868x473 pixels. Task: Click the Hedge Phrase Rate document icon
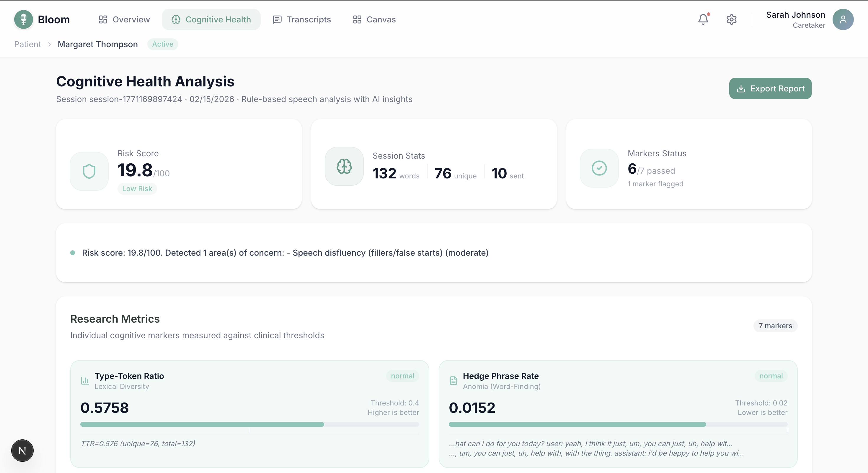click(453, 381)
